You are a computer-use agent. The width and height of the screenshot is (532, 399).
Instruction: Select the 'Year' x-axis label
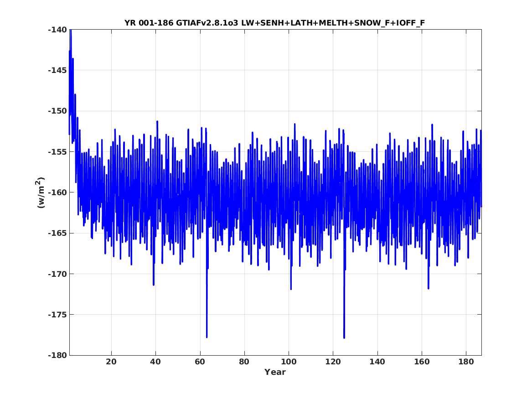pos(275,372)
